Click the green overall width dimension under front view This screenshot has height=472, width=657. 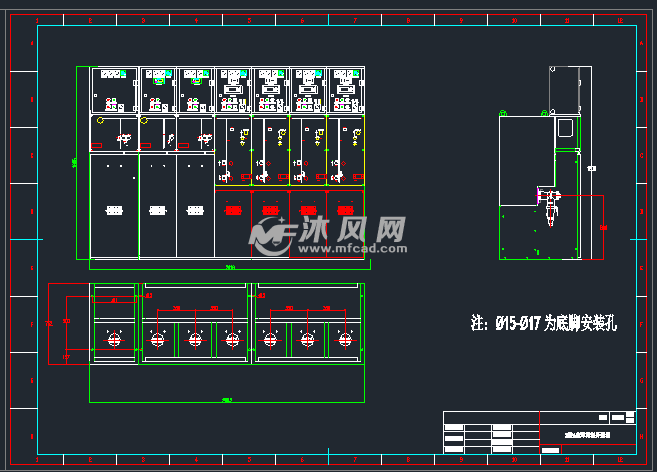[230, 267]
